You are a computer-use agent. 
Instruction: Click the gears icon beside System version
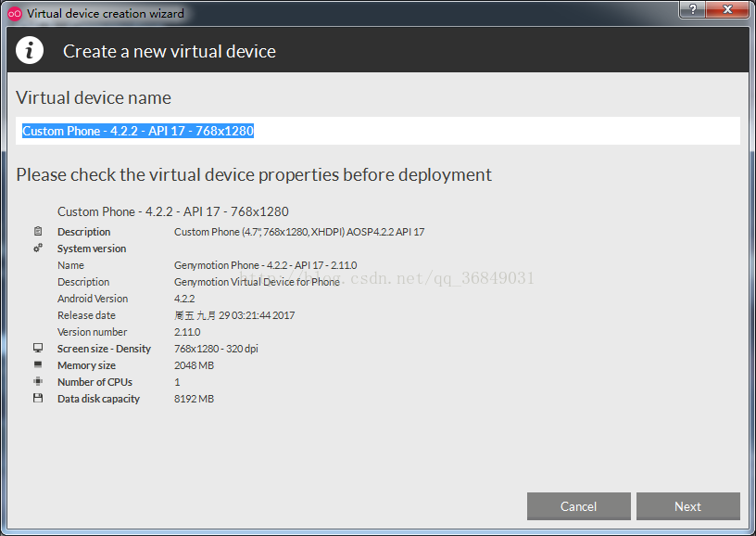click(x=38, y=248)
